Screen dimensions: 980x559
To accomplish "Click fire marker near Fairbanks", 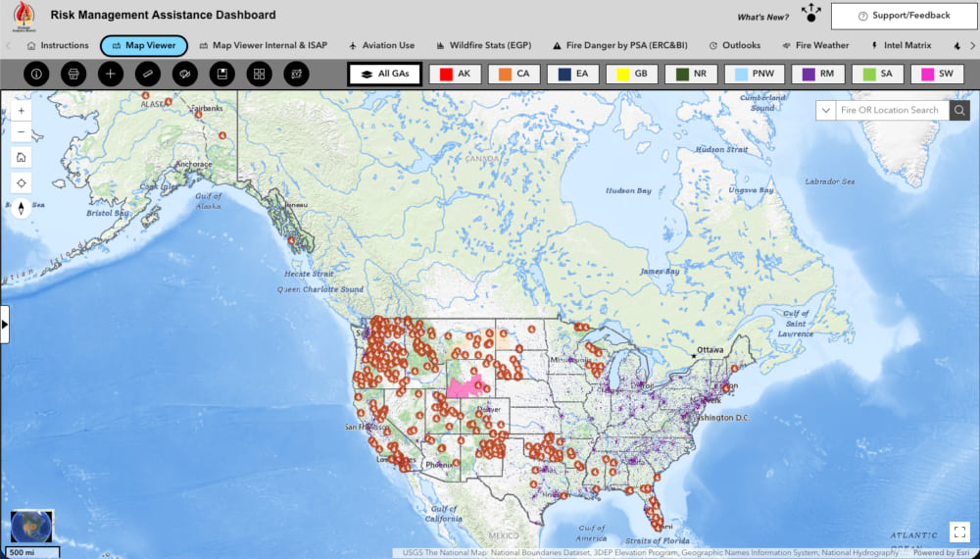I will point(199,115).
